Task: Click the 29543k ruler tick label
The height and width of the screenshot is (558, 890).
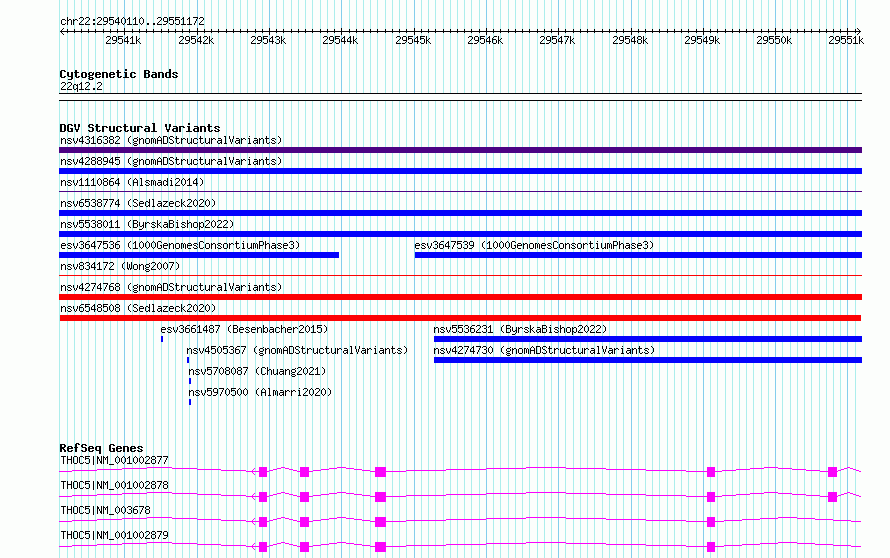Action: 268,40
